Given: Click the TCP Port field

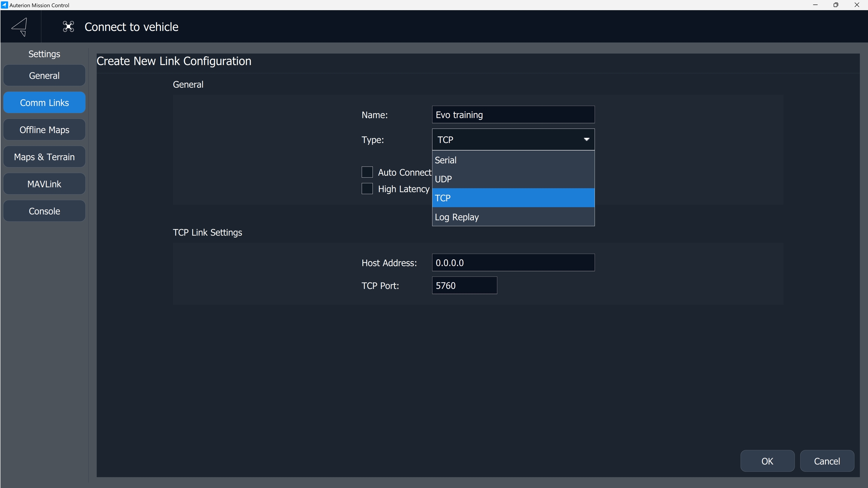Looking at the screenshot, I should point(464,286).
